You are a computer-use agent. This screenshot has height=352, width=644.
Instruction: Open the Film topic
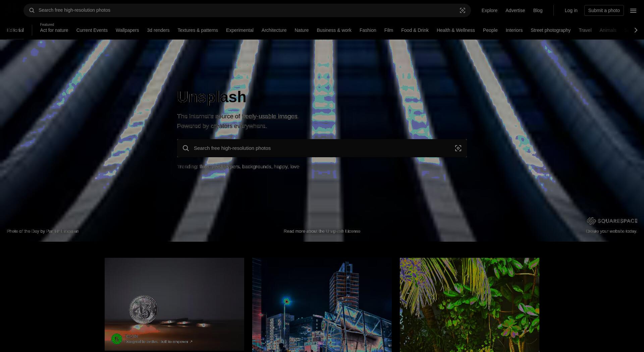[x=388, y=30]
